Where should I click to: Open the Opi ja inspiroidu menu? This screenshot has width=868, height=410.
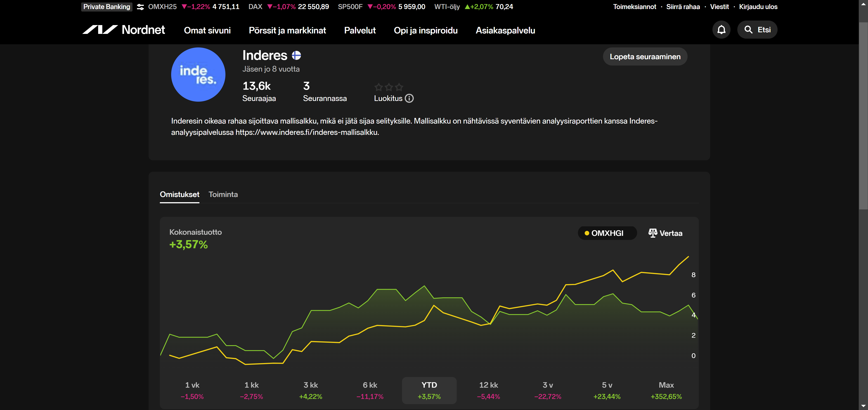426,30
